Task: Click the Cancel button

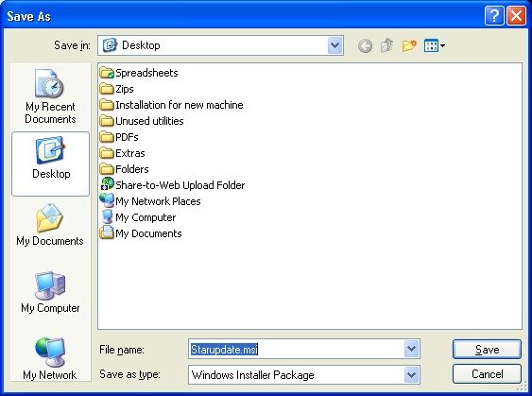Action: click(487, 374)
